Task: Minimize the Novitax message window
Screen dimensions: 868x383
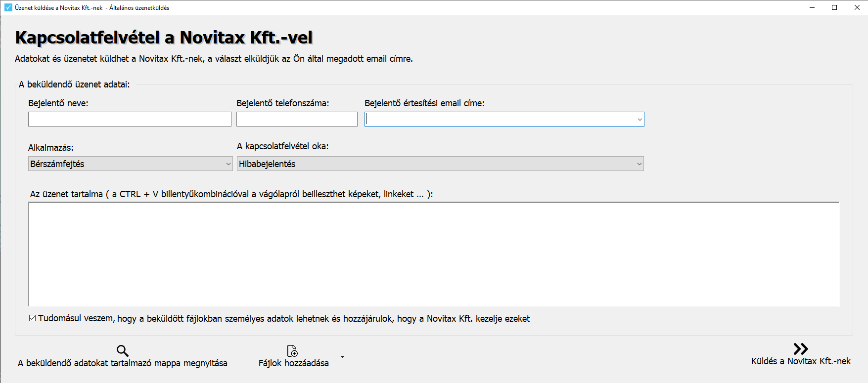Action: click(812, 7)
